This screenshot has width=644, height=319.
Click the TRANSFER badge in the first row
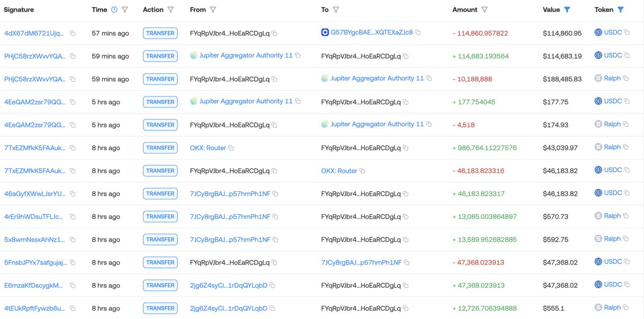coord(160,33)
